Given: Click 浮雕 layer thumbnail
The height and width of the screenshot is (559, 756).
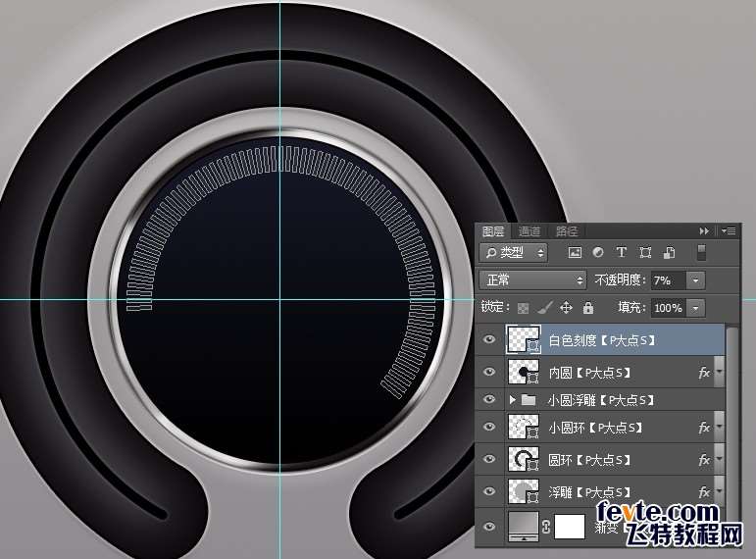Looking at the screenshot, I should click(524, 491).
